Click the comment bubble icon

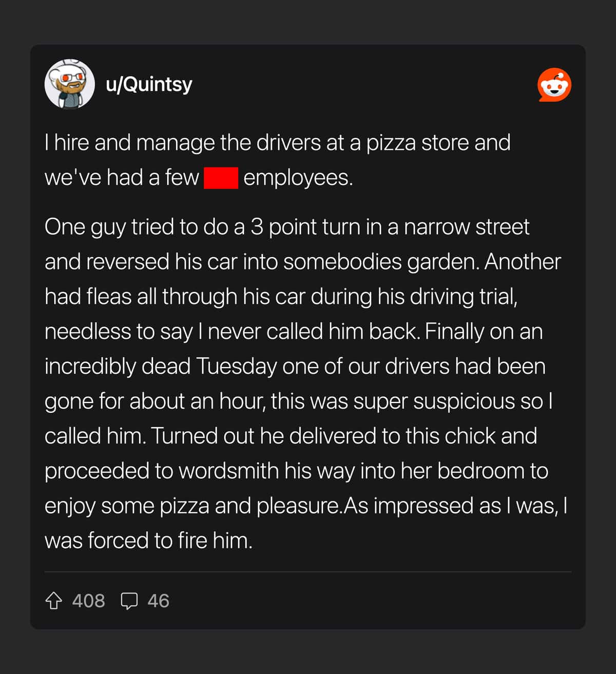point(129,601)
